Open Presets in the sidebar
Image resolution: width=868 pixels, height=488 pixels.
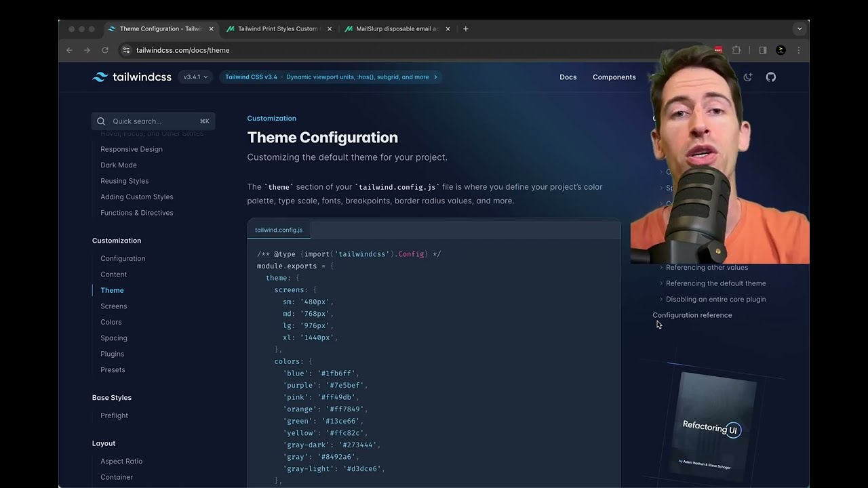pyautogui.click(x=113, y=370)
